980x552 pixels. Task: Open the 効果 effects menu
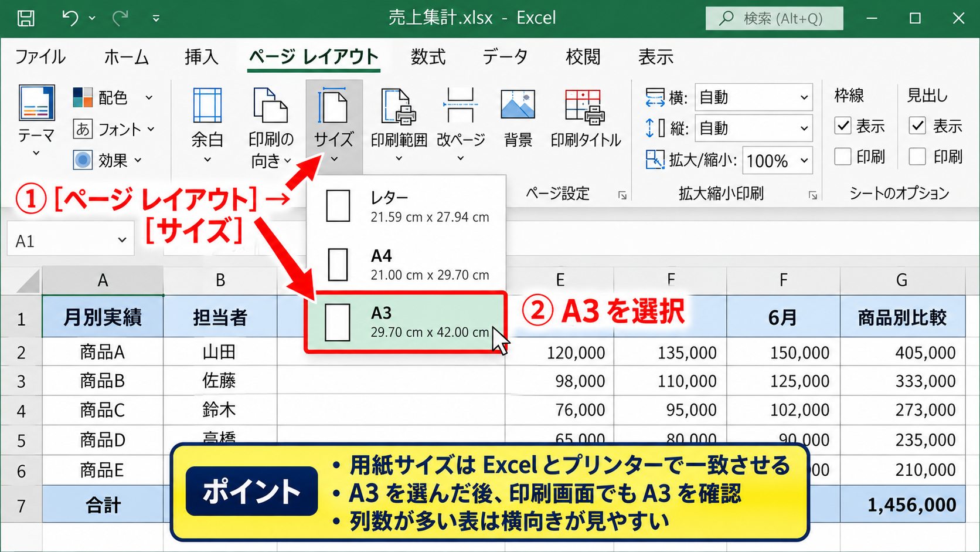pos(108,160)
